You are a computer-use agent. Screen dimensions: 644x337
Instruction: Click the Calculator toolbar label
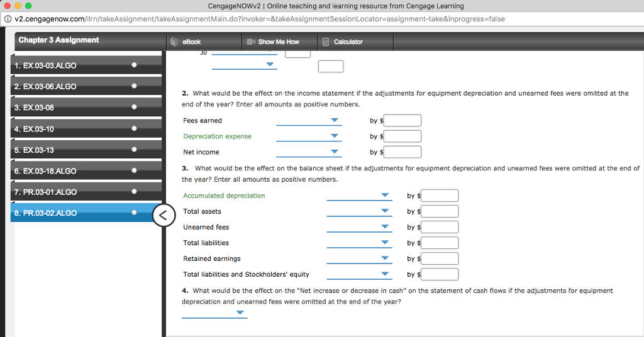(x=348, y=42)
